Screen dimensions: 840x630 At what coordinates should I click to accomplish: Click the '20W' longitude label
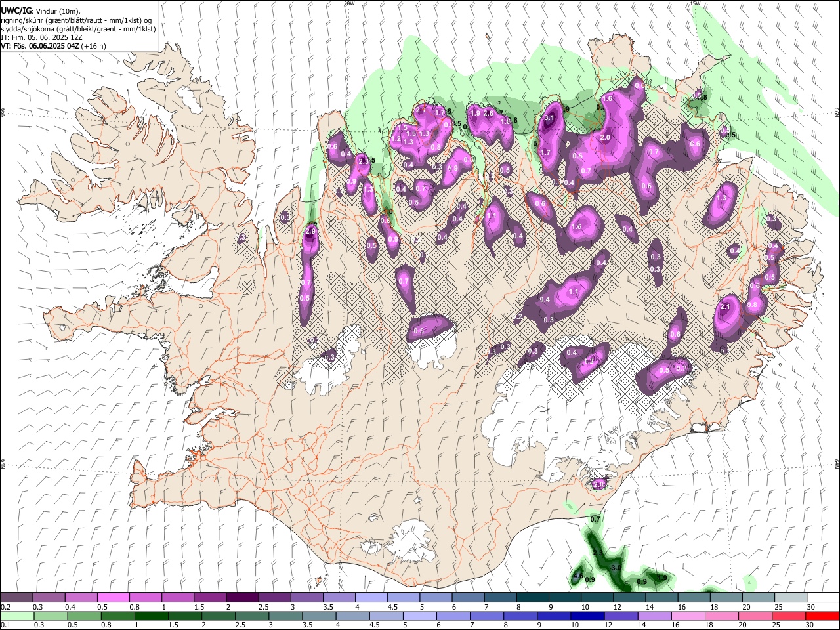[x=349, y=3]
